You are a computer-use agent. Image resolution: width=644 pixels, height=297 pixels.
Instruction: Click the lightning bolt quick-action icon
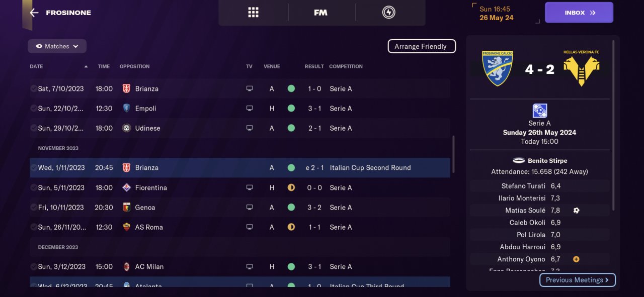tap(388, 13)
